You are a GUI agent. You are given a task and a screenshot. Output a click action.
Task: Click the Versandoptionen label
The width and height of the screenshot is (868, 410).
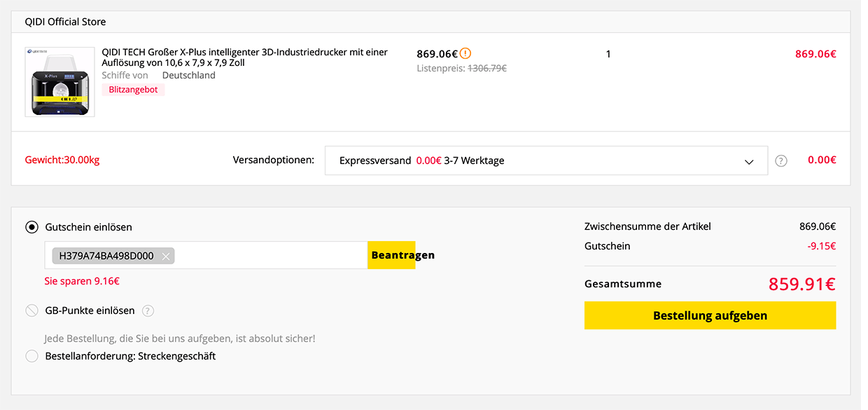274,160
